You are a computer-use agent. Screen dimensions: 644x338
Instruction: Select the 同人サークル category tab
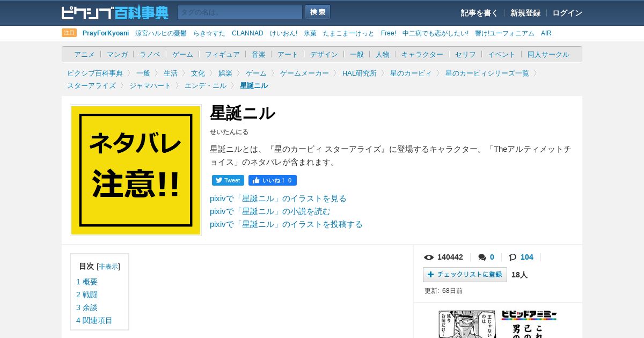click(x=548, y=54)
